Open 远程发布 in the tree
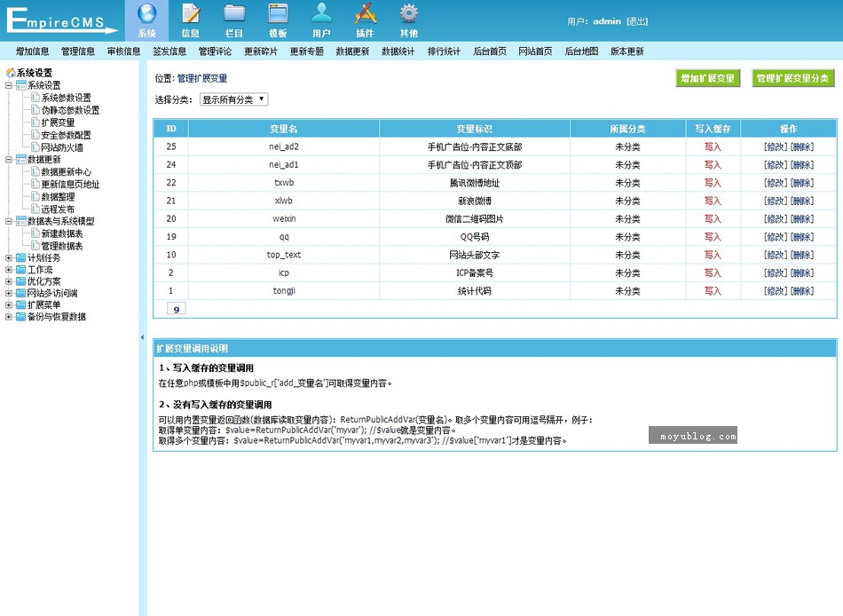Viewport: 843px width, 616px height. click(x=58, y=209)
